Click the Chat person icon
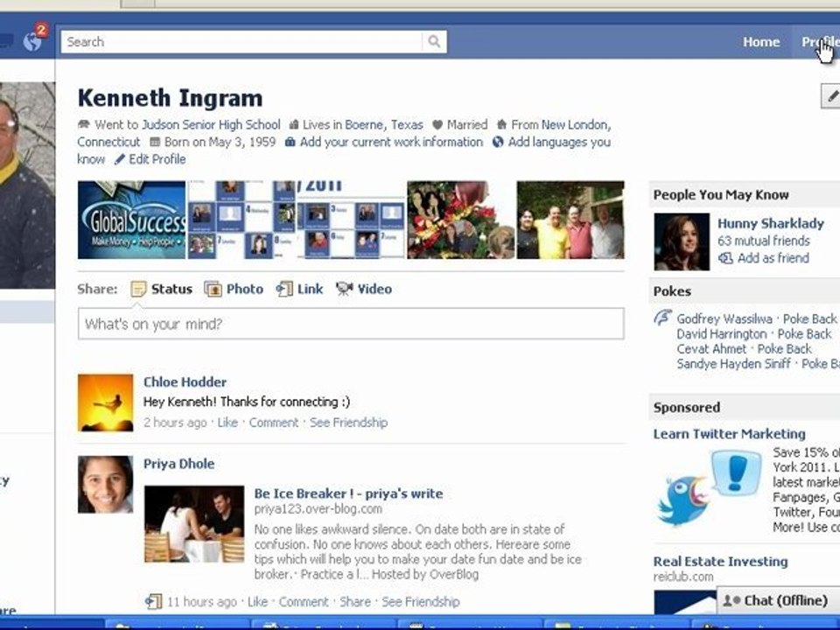This screenshot has height=630, width=840. point(731,600)
